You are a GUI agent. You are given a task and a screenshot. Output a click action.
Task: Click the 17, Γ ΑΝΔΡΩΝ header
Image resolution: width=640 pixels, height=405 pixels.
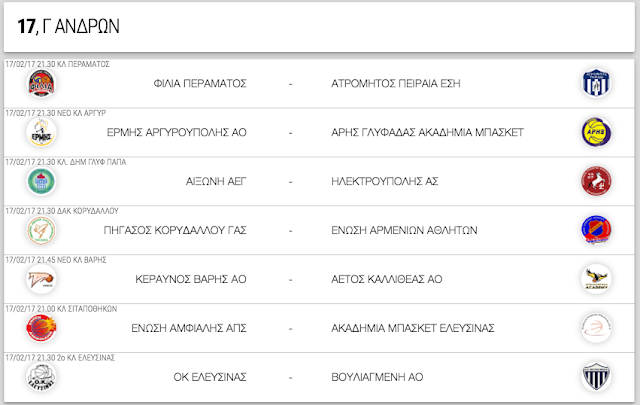[x=69, y=27]
